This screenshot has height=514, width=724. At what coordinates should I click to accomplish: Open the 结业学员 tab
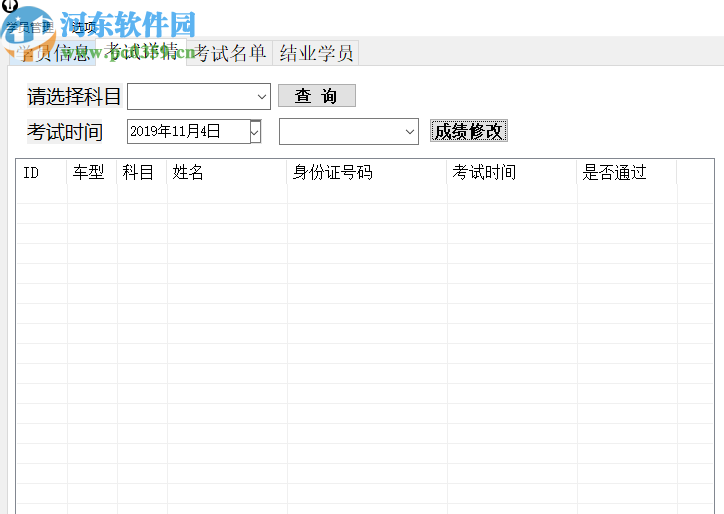click(316, 53)
